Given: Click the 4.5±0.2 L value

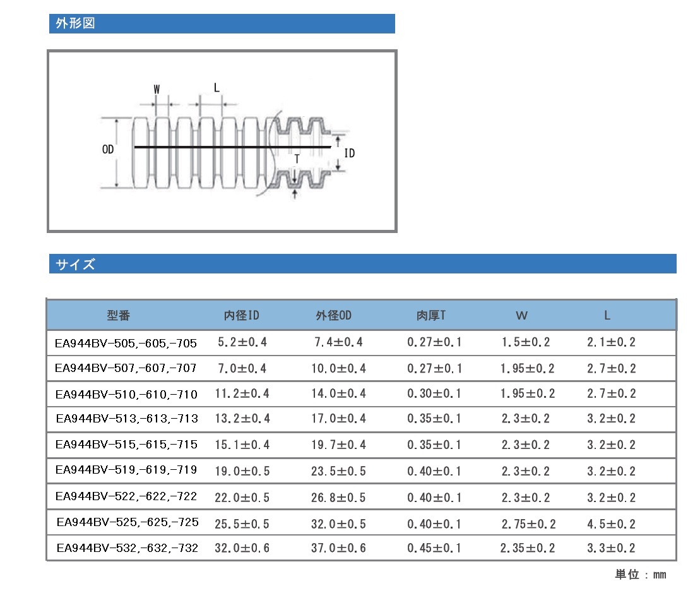Looking at the screenshot, I should click(x=611, y=524).
